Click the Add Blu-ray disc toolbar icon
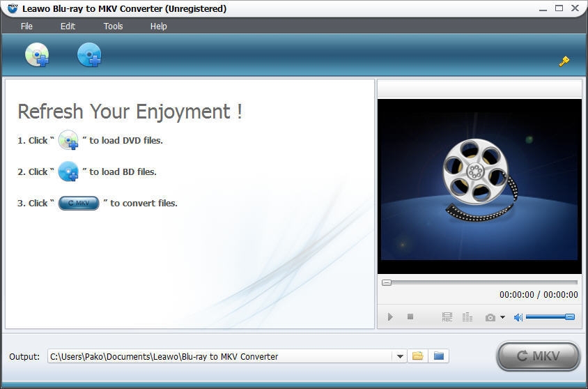Image resolution: width=588 pixels, height=389 pixels. [89, 55]
